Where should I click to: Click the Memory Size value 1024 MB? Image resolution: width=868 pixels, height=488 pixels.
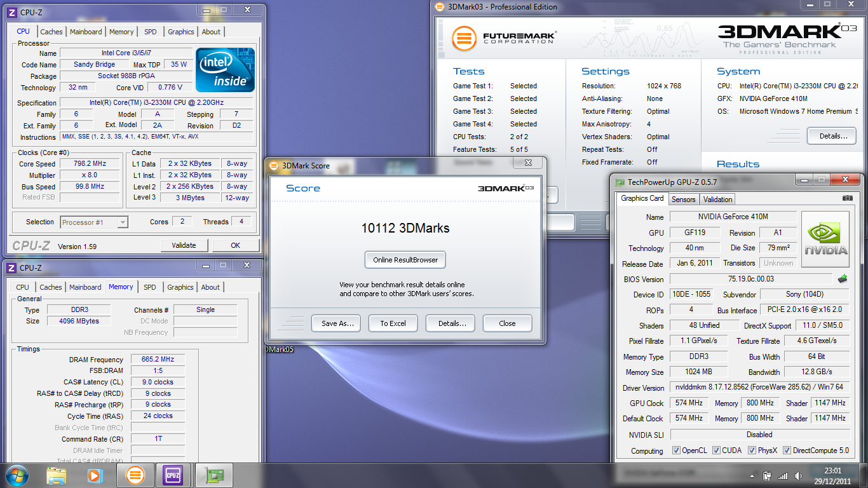pos(698,372)
